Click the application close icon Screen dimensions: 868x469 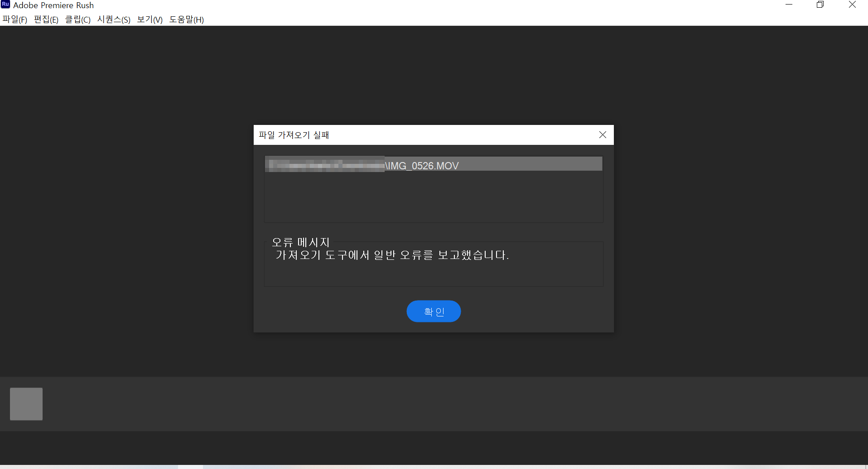tap(853, 5)
